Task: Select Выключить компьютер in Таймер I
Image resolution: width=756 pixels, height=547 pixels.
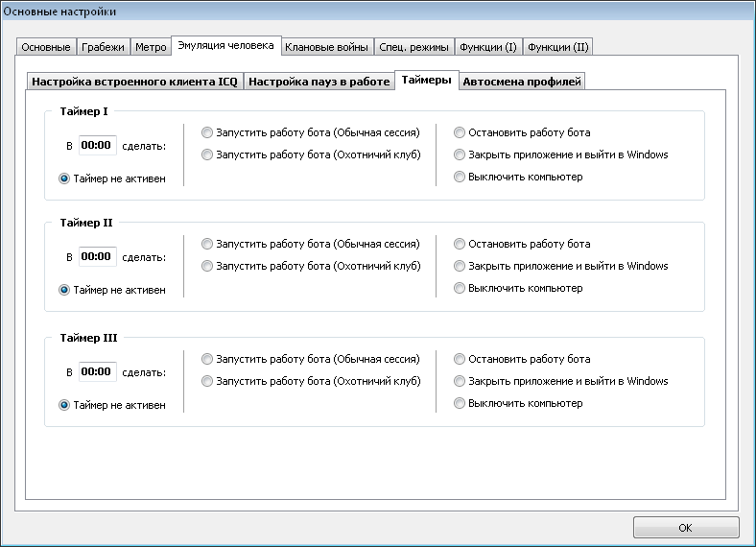Action: pyautogui.click(x=518, y=177)
